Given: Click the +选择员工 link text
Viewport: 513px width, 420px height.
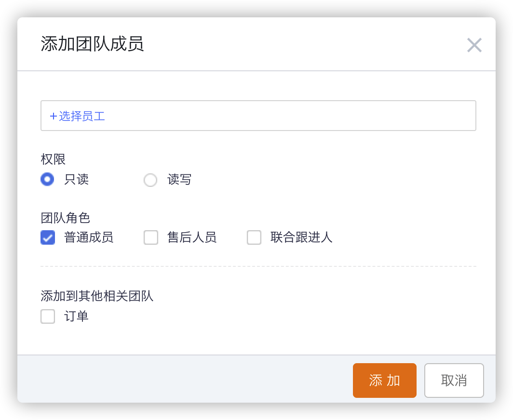Looking at the screenshot, I should [77, 116].
